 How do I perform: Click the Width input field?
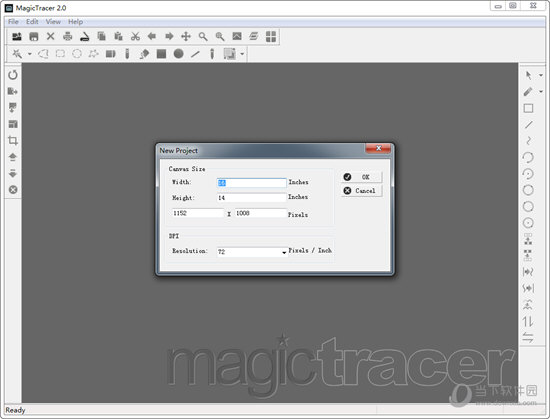pyautogui.click(x=251, y=183)
